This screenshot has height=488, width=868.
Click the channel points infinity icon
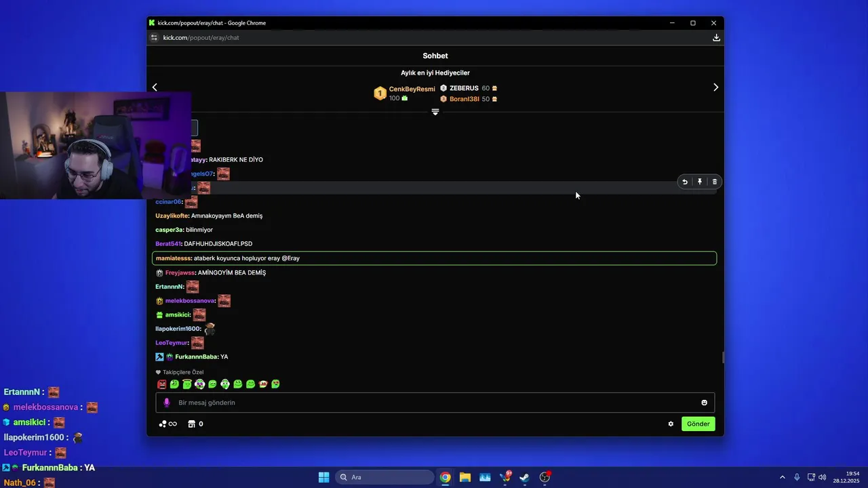pos(167,424)
